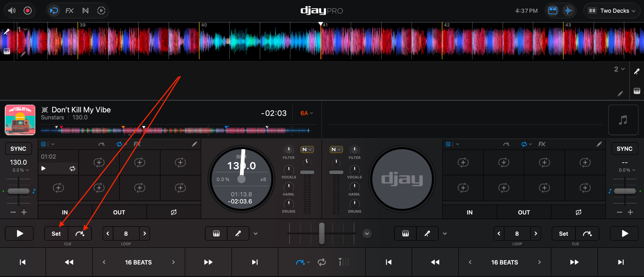Click the red record button in the top bar

pos(28,11)
